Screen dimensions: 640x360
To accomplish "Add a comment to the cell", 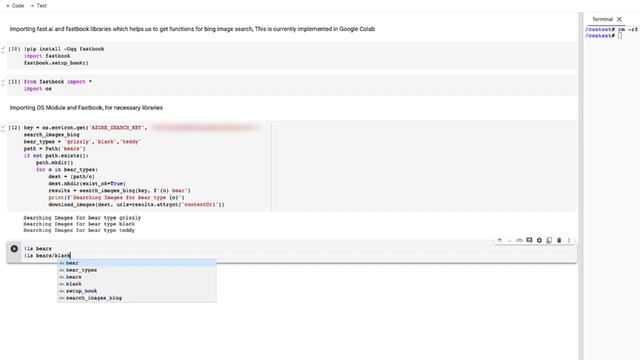I will (529, 240).
